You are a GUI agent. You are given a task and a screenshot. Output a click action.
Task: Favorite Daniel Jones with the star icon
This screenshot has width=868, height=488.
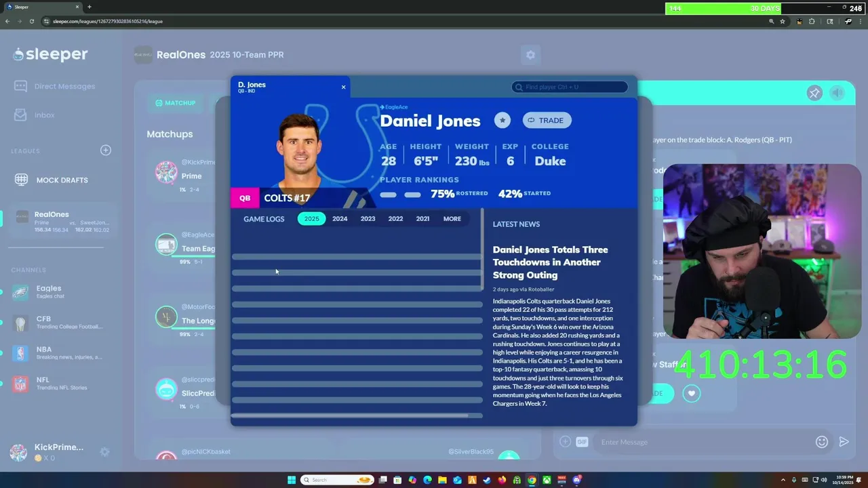click(x=502, y=120)
